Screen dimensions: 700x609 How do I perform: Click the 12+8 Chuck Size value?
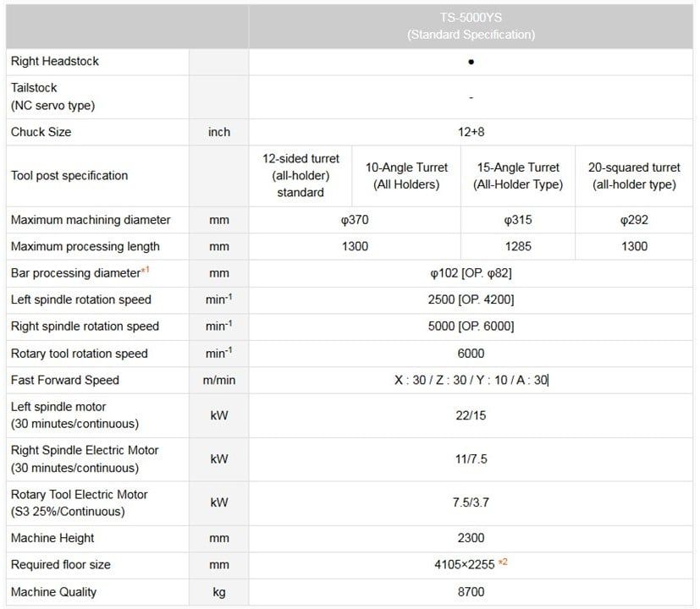(x=471, y=132)
